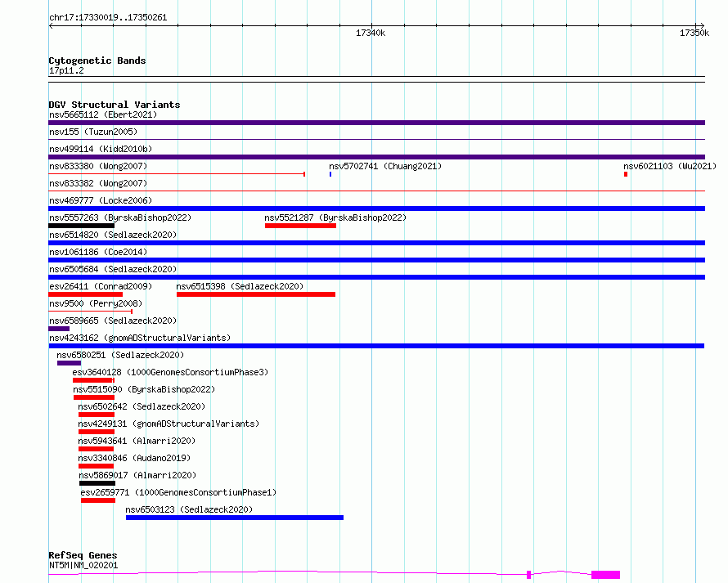The image size is (728, 583).
Task: Select esv2659771 (1000GenomesConsortiumPhase1) label
Action: pos(178,492)
